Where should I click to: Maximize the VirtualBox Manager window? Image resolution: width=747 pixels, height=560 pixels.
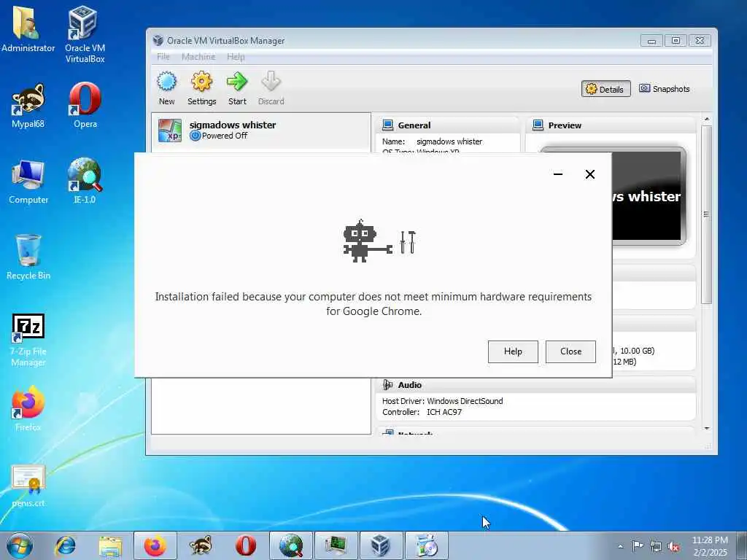tap(676, 41)
